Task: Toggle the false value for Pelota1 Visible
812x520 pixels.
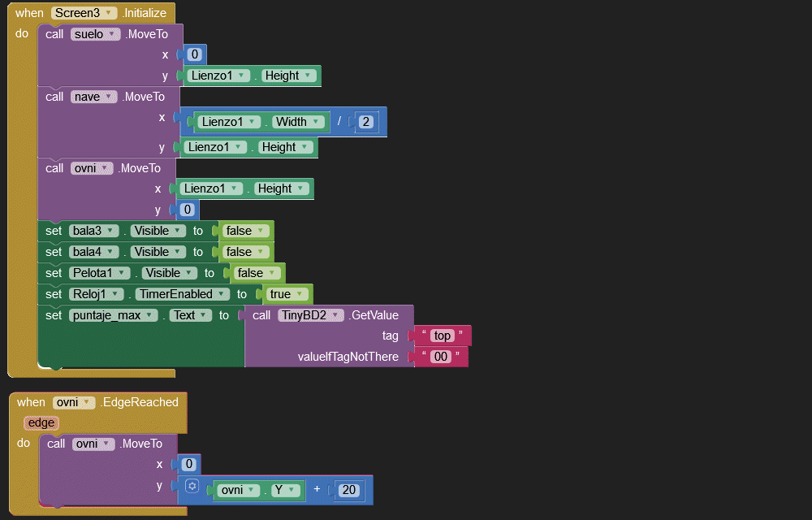Action: point(255,273)
